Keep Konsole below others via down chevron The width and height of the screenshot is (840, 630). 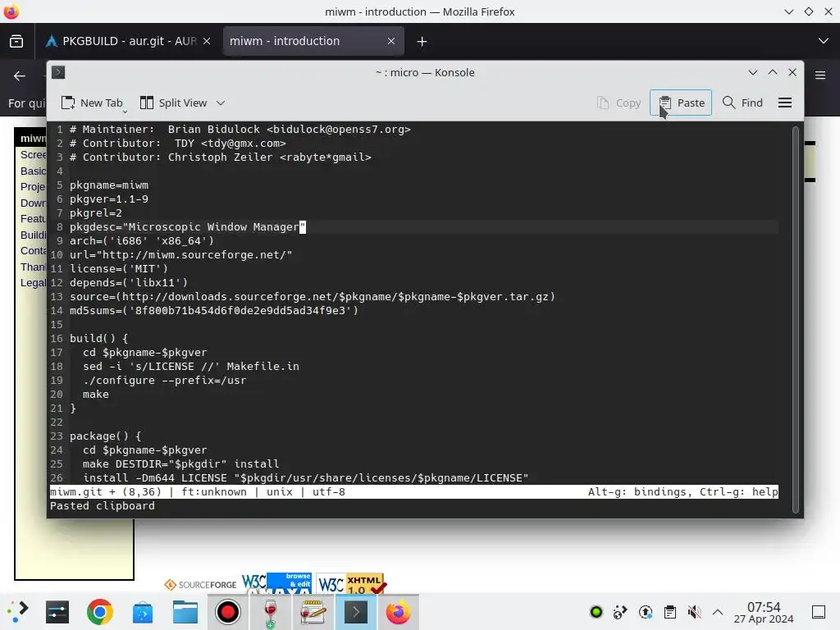[753, 72]
